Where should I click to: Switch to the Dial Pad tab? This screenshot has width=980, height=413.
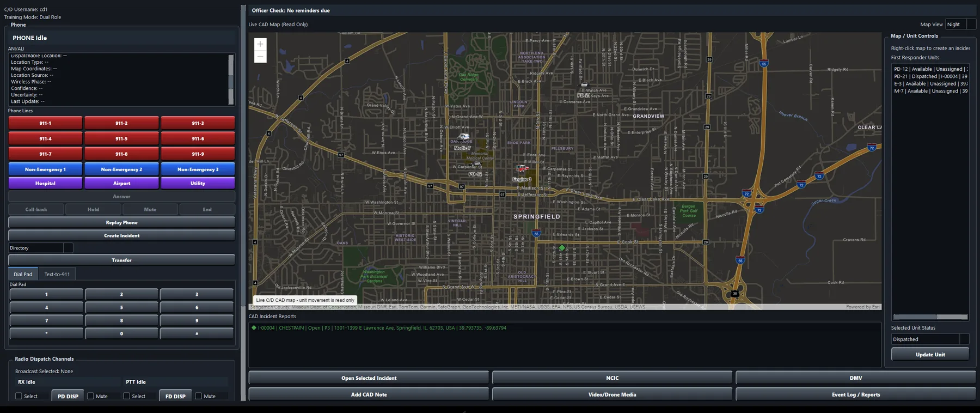(x=23, y=274)
